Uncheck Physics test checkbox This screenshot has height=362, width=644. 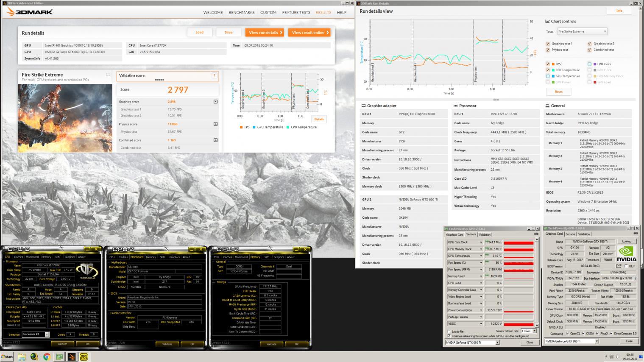pos(548,50)
